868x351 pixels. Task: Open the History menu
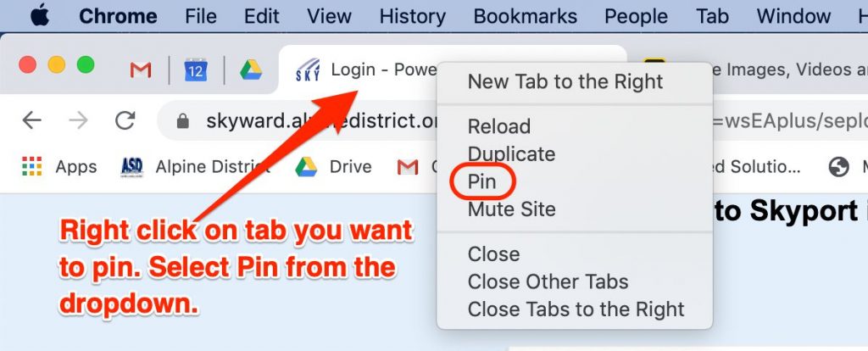[x=413, y=16]
